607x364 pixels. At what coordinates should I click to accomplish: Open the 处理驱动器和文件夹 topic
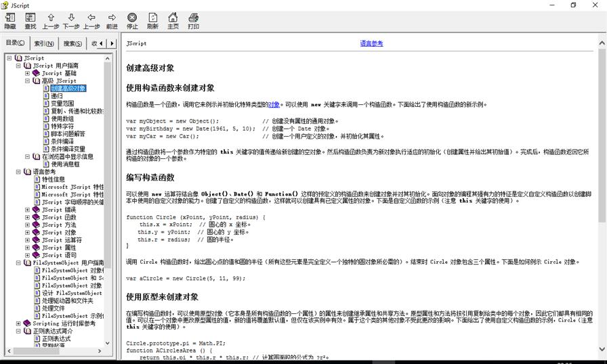pyautogui.click(x=67, y=300)
